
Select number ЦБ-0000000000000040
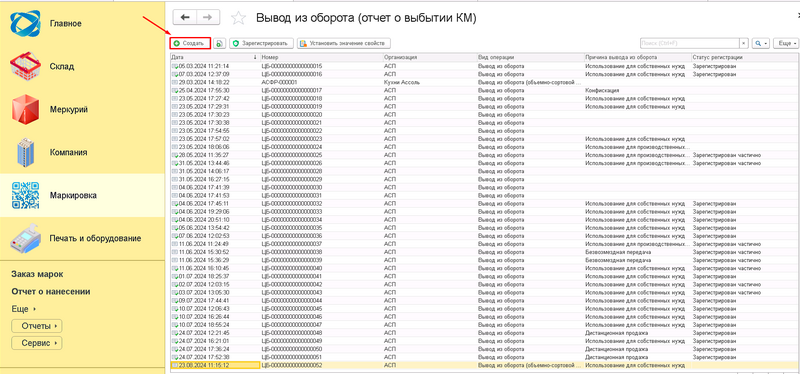click(291, 268)
